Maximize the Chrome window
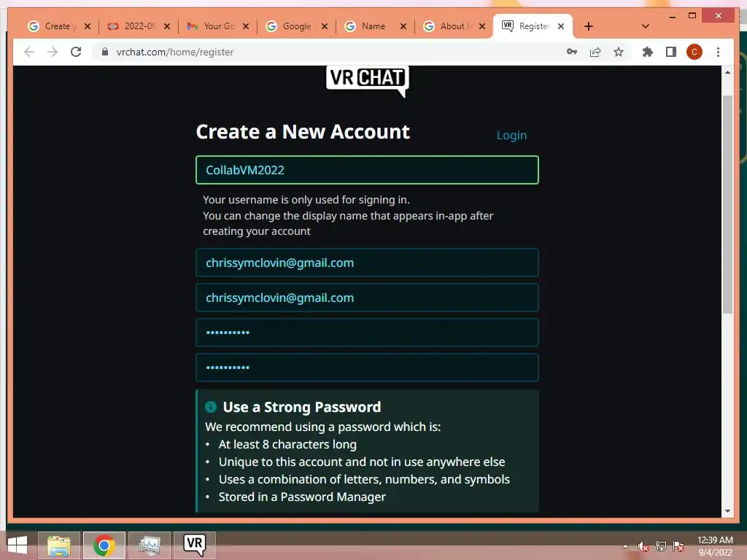Viewport: 747px width, 560px height. [692, 16]
